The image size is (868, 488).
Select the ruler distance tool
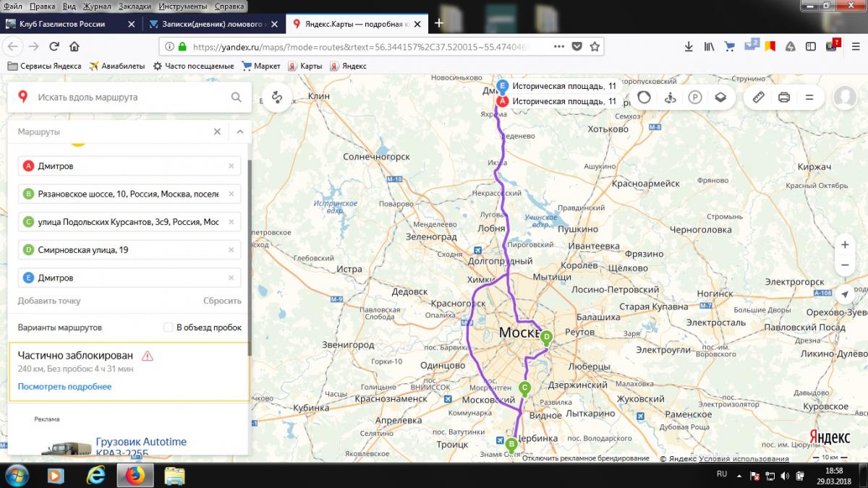(x=758, y=97)
